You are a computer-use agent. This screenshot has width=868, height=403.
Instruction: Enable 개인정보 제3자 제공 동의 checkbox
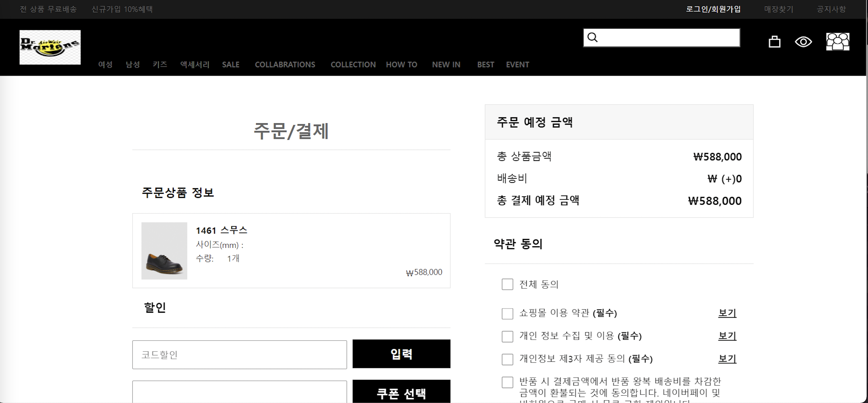point(507,359)
